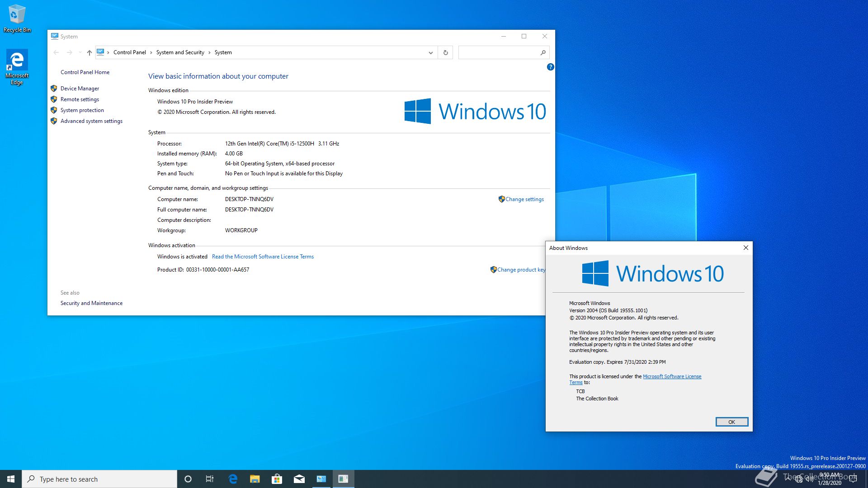Viewport: 868px width, 488px height.
Task: Select Product ID '00331-10000-00001-AA657' text
Action: [217, 270]
